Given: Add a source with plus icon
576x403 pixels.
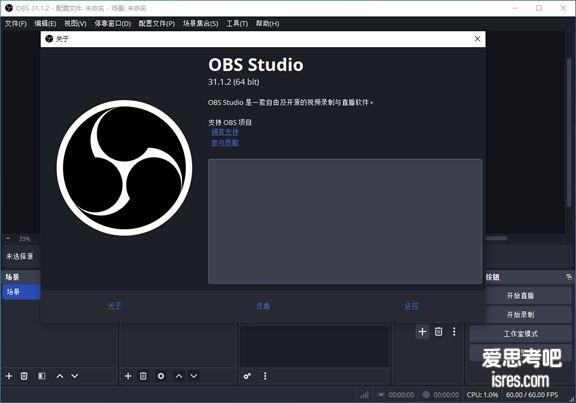Looking at the screenshot, I should (x=128, y=376).
